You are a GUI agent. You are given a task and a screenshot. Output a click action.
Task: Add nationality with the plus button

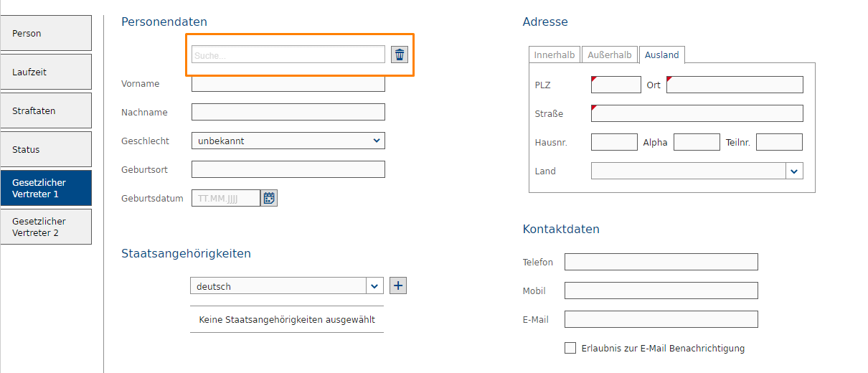(x=398, y=285)
